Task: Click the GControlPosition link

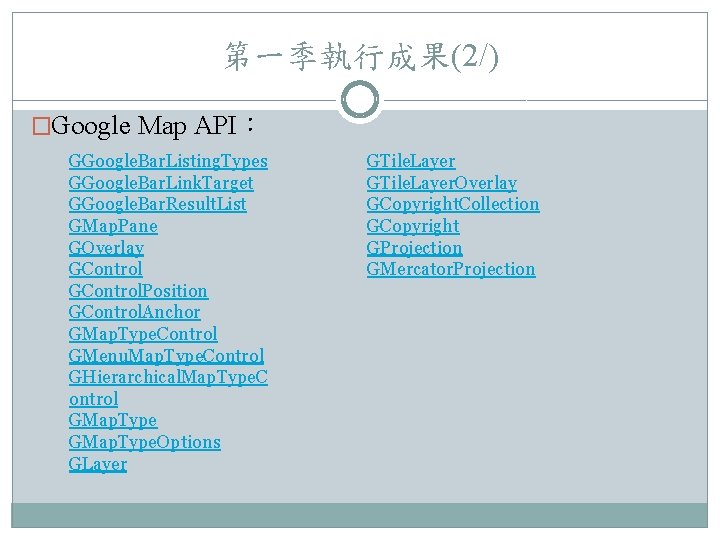Action: point(138,291)
